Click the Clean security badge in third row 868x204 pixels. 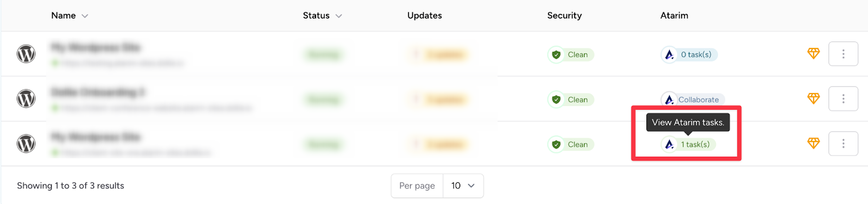(570, 144)
